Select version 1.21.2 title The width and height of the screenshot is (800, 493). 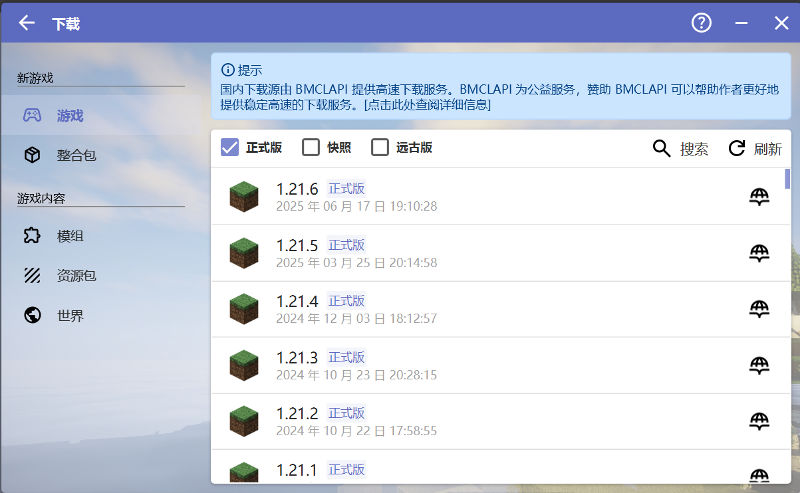point(297,413)
